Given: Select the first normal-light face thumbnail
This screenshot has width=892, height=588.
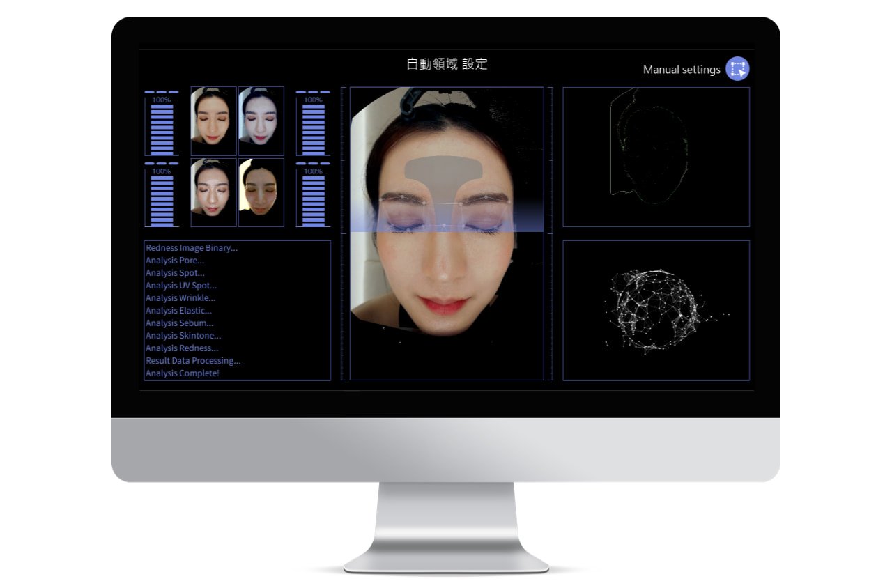Looking at the screenshot, I should 213,121.
